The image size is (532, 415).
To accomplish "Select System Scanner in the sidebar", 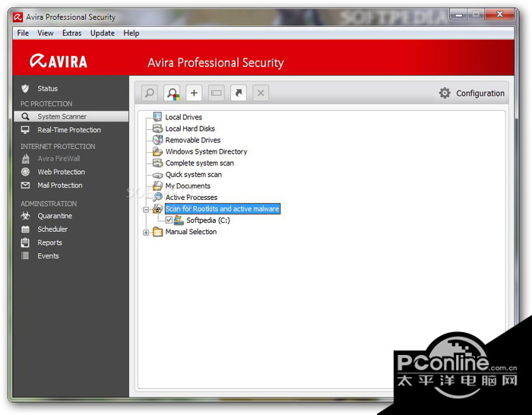I will [62, 117].
